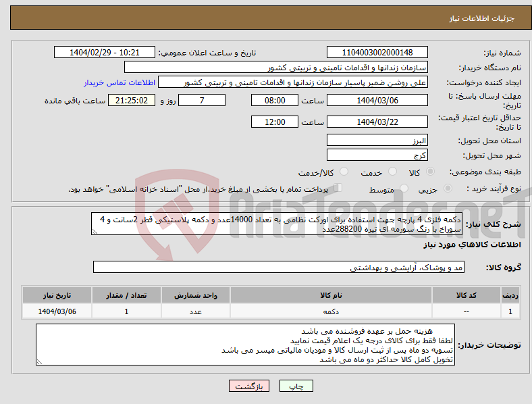Screen dimensions: 532x404
Task: Click the استان محل تحویل label
Action: (489, 141)
